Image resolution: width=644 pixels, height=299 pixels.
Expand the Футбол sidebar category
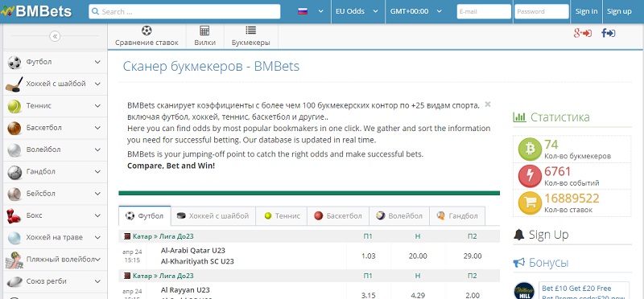55,62
